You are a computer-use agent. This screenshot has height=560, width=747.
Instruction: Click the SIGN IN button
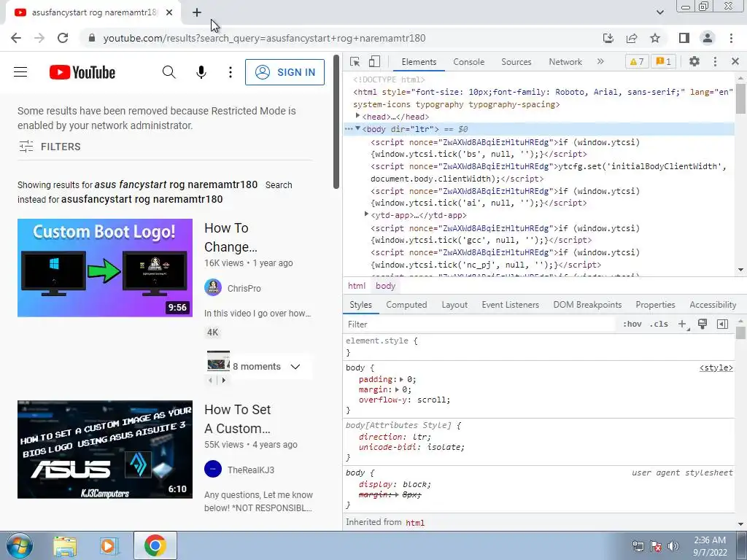click(x=285, y=72)
